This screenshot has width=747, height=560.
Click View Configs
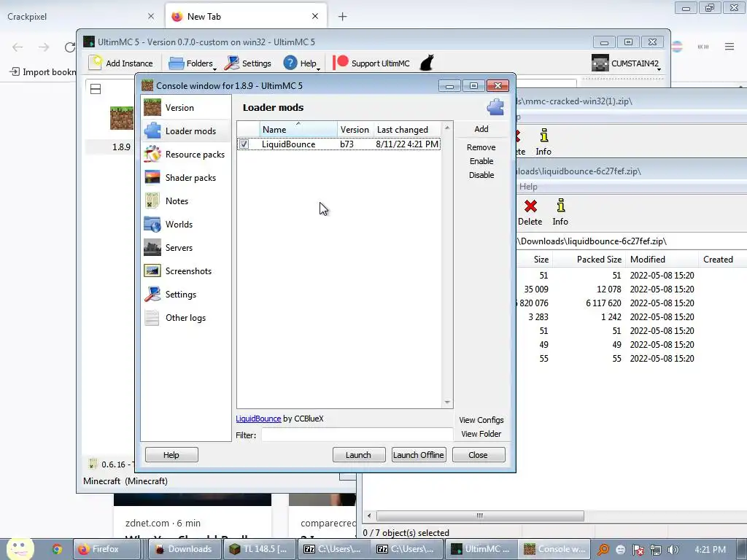(x=481, y=420)
